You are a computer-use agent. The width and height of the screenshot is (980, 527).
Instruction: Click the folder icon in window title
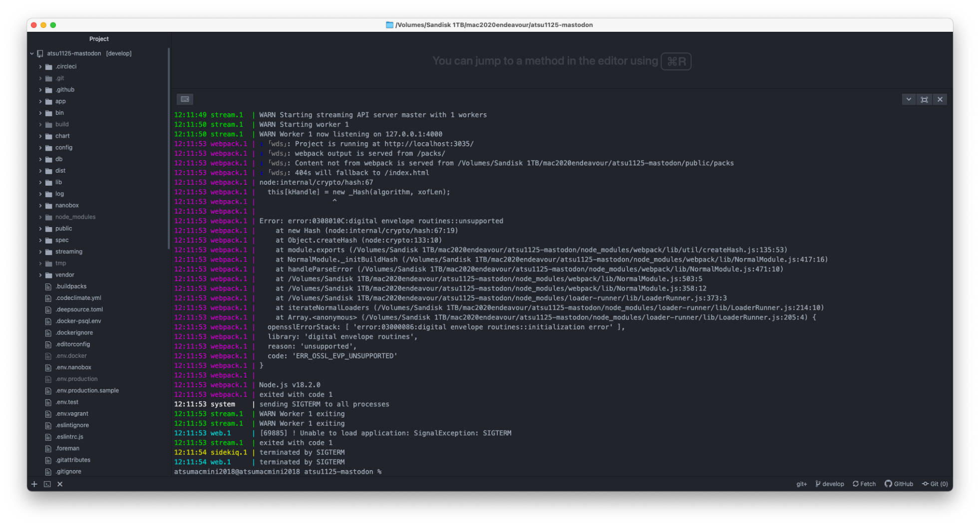click(389, 25)
